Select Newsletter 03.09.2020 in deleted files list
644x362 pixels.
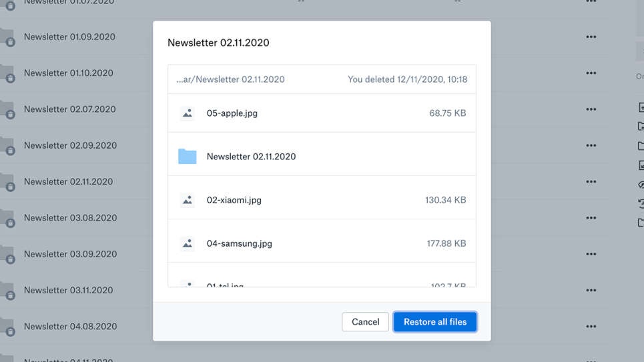pyautogui.click(x=70, y=254)
